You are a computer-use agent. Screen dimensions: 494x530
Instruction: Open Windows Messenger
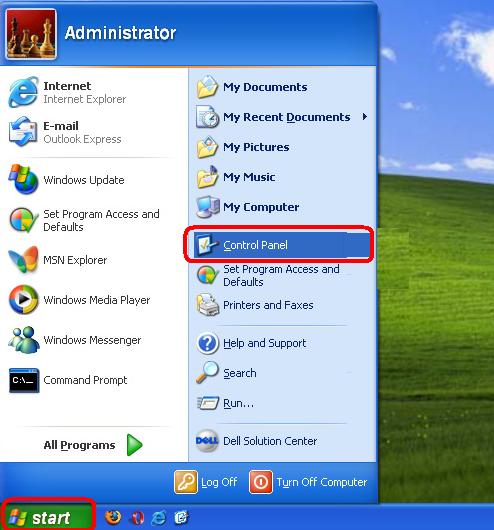coord(75,340)
